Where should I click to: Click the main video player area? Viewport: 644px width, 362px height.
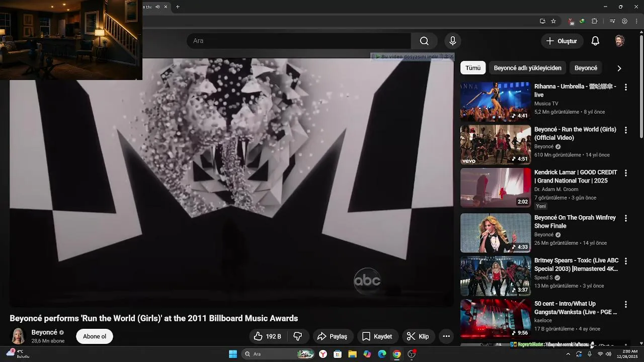[x=231, y=183]
